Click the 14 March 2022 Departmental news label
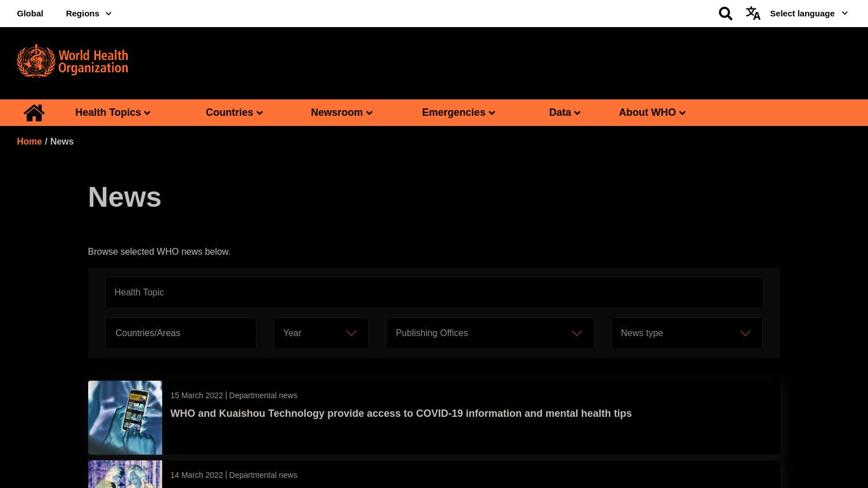Image resolution: width=868 pixels, height=488 pixels. tap(234, 475)
